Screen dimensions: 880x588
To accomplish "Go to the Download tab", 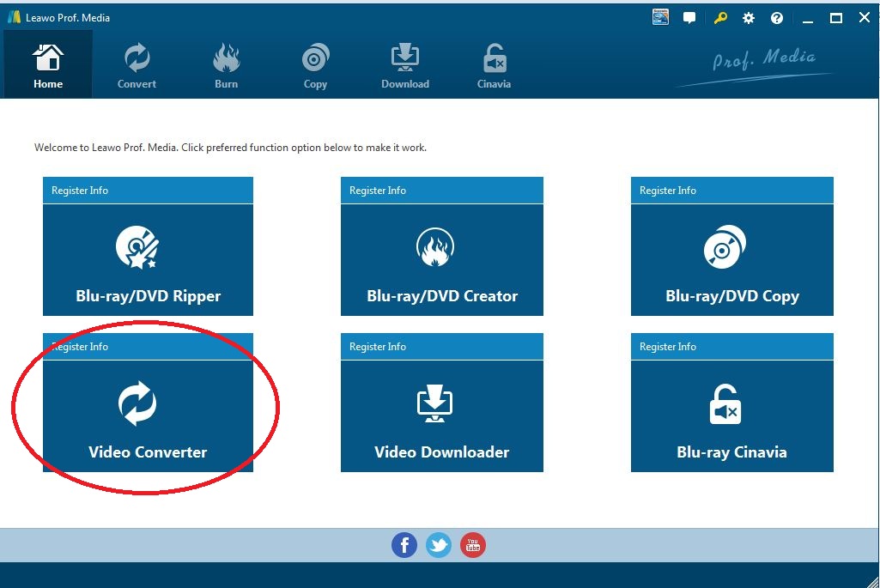I will point(404,66).
